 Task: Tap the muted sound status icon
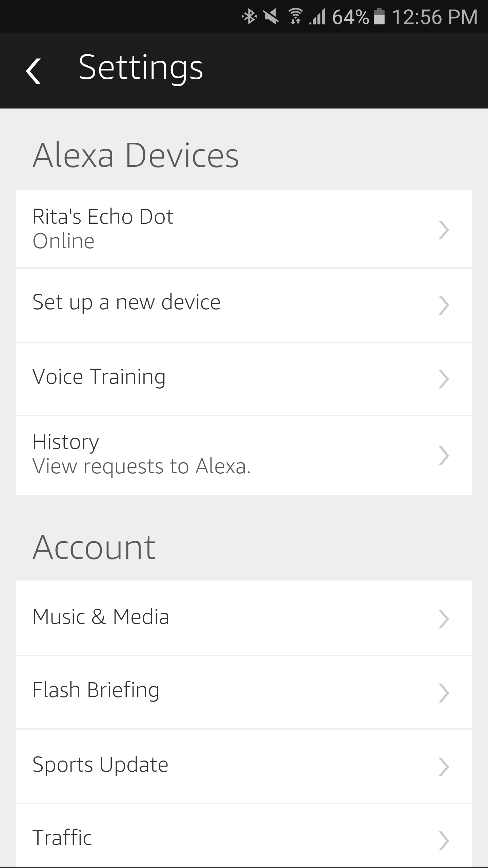tap(271, 17)
